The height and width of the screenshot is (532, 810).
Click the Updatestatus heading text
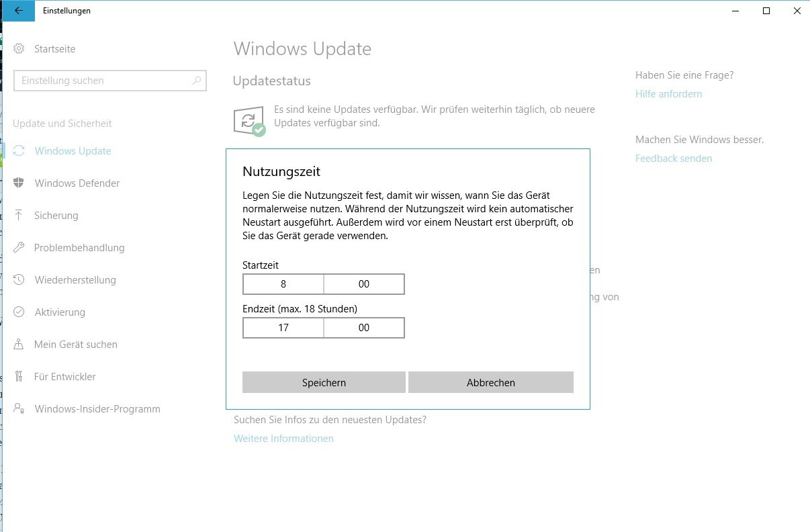272,81
